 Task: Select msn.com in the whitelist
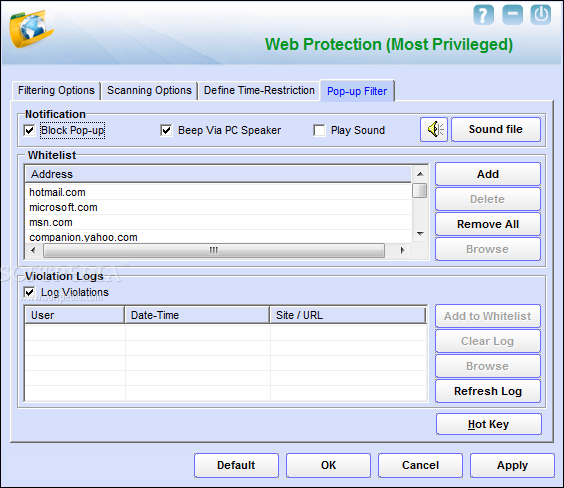pos(218,223)
